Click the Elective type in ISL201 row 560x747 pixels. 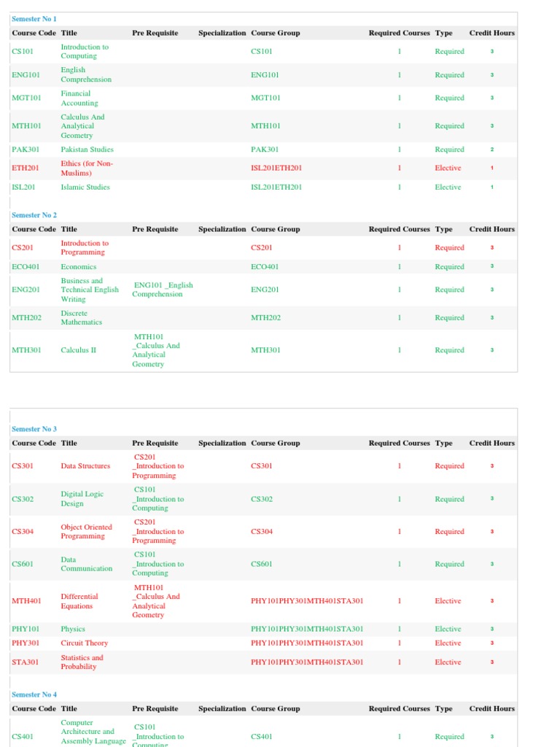click(448, 187)
